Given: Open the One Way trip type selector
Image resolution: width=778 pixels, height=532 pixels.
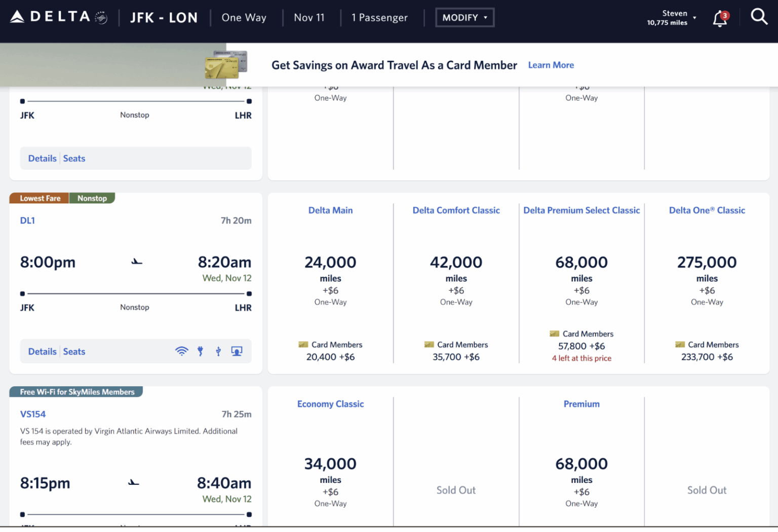Looking at the screenshot, I should [244, 17].
